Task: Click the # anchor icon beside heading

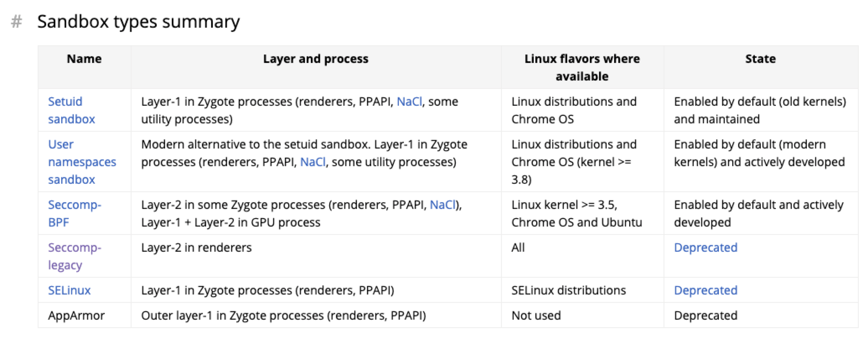Action: tap(16, 21)
